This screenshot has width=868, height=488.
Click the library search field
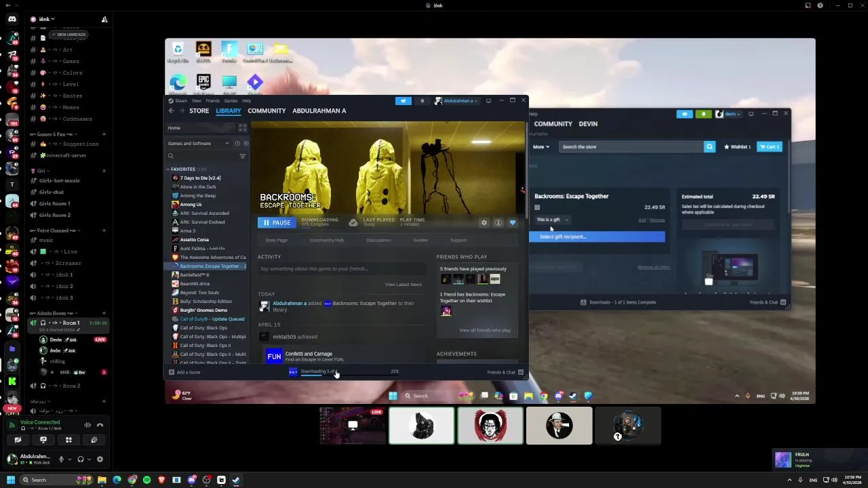[202, 156]
